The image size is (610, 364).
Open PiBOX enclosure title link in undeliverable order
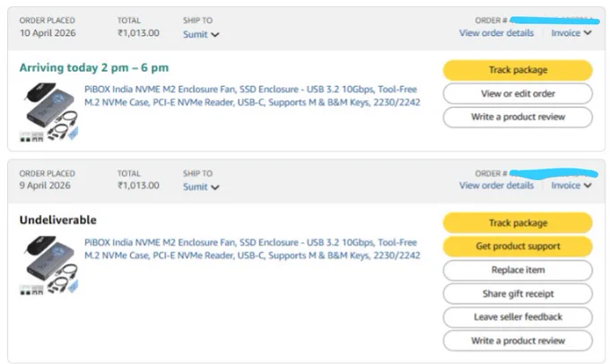click(x=252, y=249)
